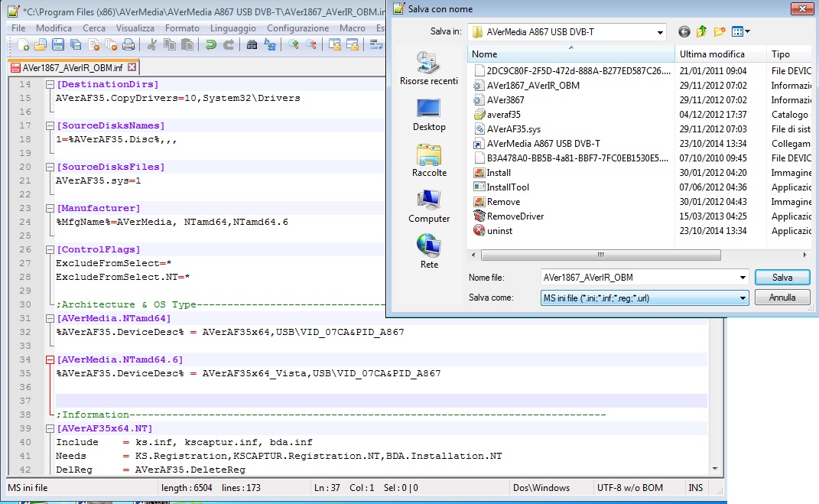This screenshot has width=819, height=504.
Task: Click the Find binoculars icon
Action: (252, 45)
